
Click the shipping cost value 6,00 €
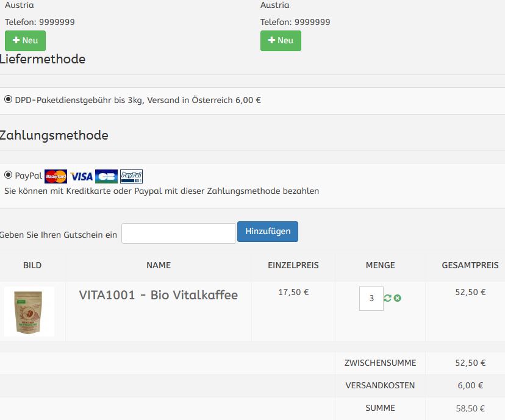pyautogui.click(x=470, y=385)
